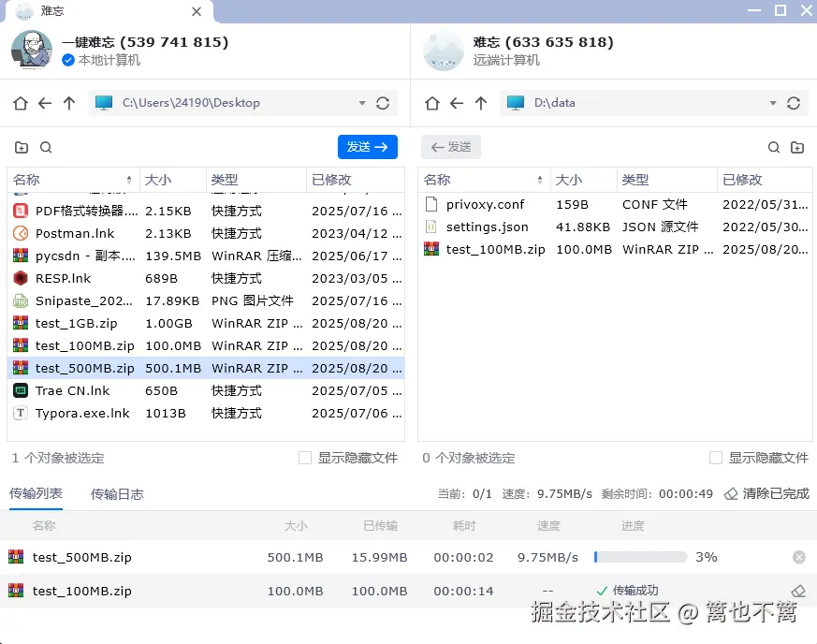The width and height of the screenshot is (817, 644).
Task: Enable 显示隐藏文件 on local panel
Action: 304,458
